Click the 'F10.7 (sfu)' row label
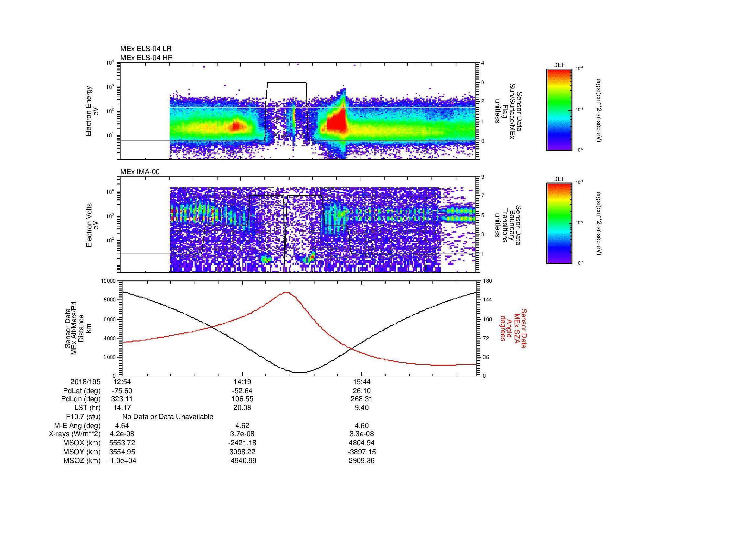Image resolution: width=756 pixels, height=534 pixels. click(x=83, y=417)
